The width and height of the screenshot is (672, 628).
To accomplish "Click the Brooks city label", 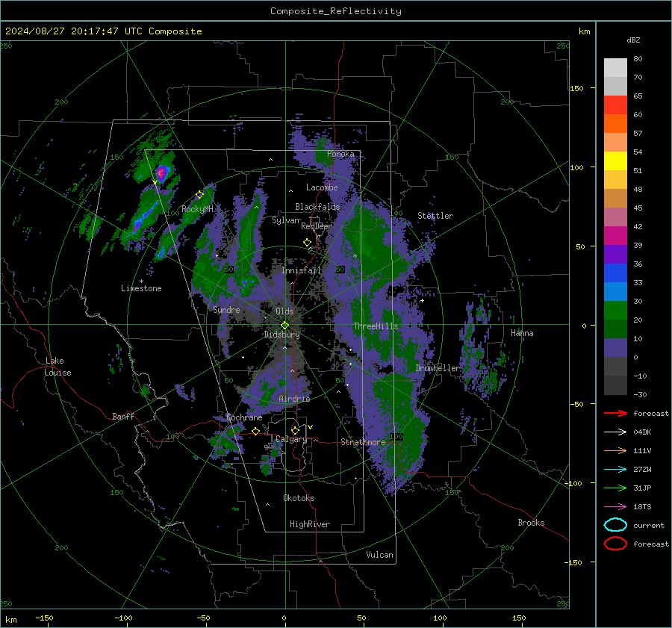I will pos(531,523).
